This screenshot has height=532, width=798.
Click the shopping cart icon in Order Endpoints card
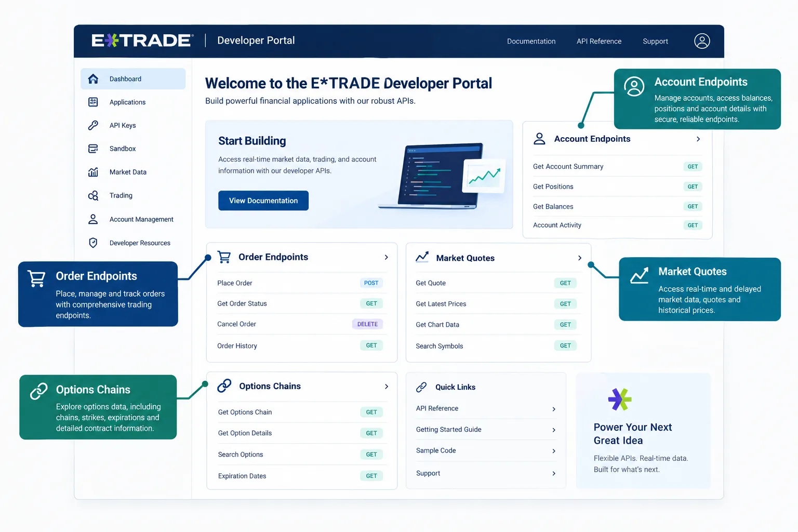[x=224, y=257]
